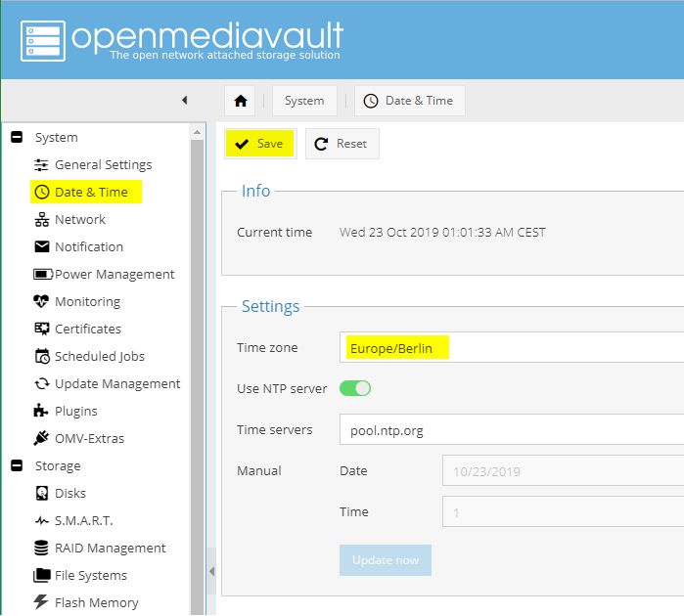The height and width of the screenshot is (616, 684).
Task: Click the Time servers input field
Action: click(512, 430)
